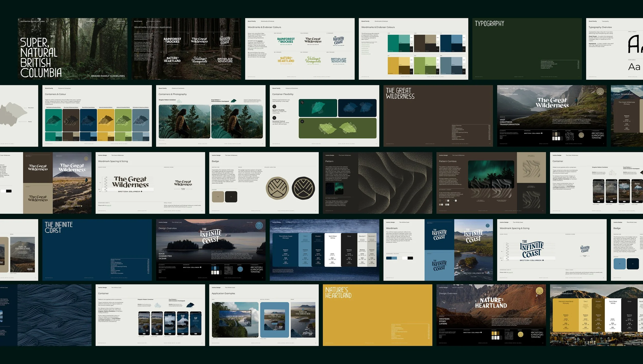Click olive green pattern panel in Container Flexibility
The image size is (643, 364).
(337, 128)
